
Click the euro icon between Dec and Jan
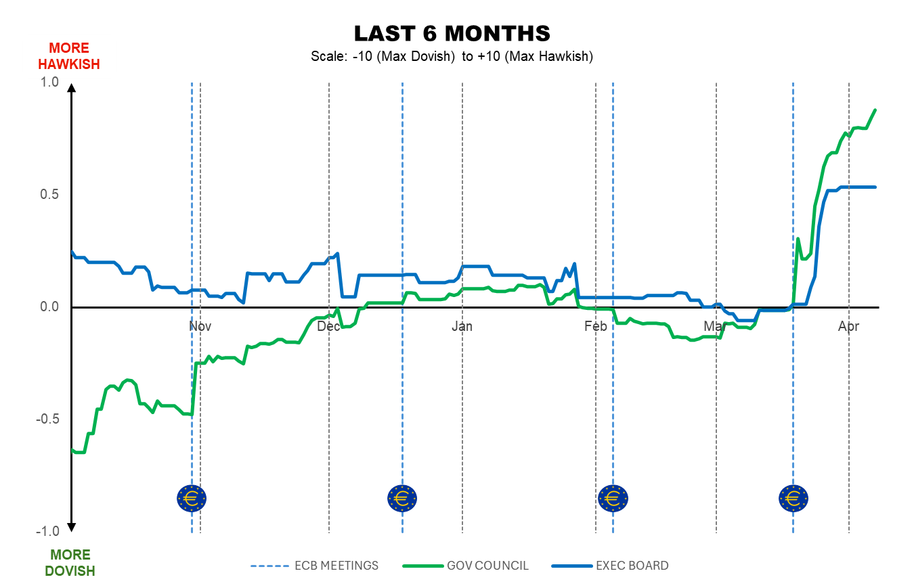402,499
